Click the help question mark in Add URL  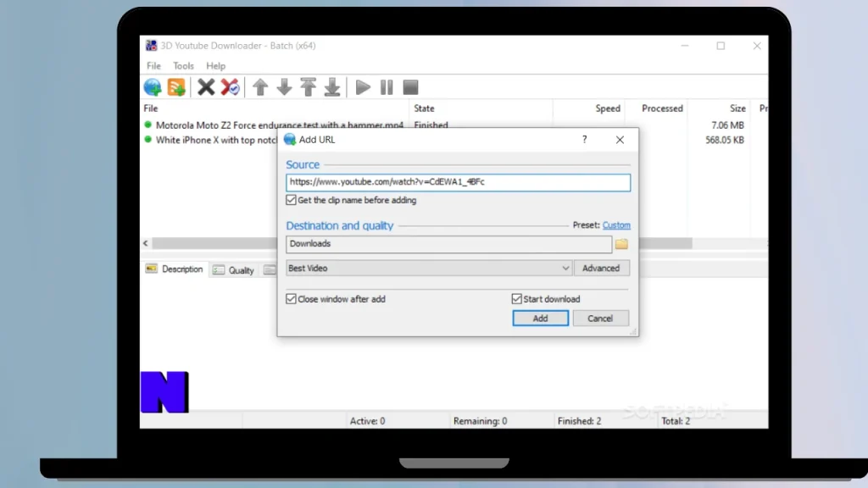[585, 140]
